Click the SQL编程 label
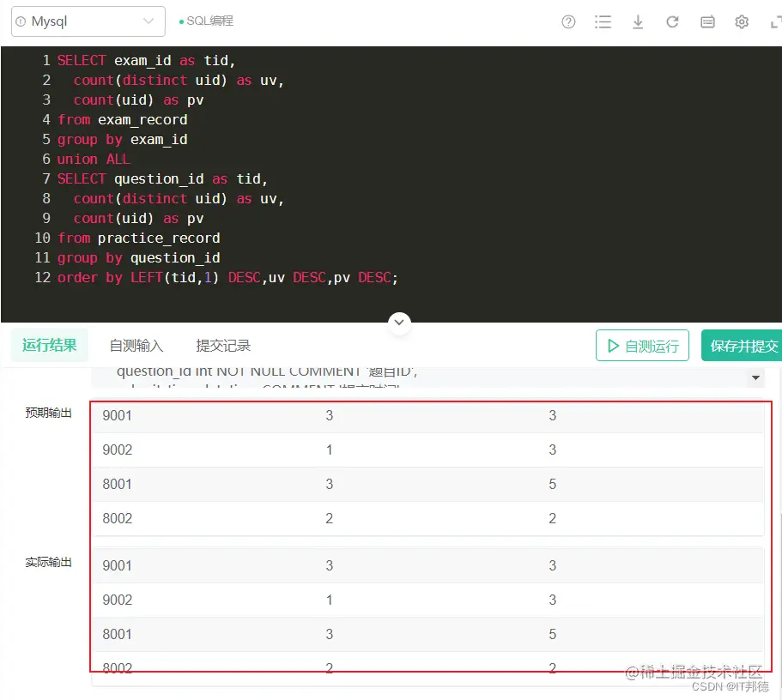The height and width of the screenshot is (700, 782). pos(209,21)
